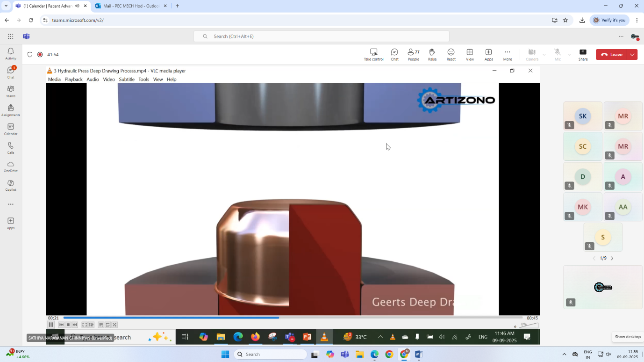Open meeting Apps from the toolbar
Image resolution: width=644 pixels, height=362 pixels.
pos(488,54)
